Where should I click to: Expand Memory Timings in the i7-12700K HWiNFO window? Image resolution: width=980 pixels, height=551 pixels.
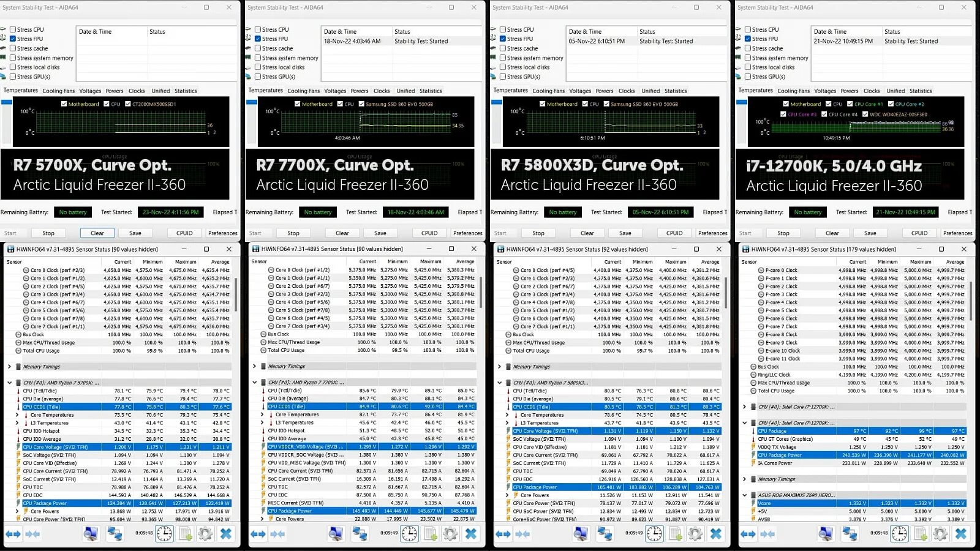coord(744,479)
